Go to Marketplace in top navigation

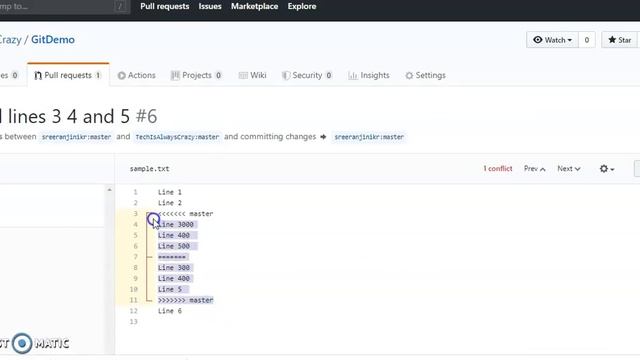click(254, 6)
